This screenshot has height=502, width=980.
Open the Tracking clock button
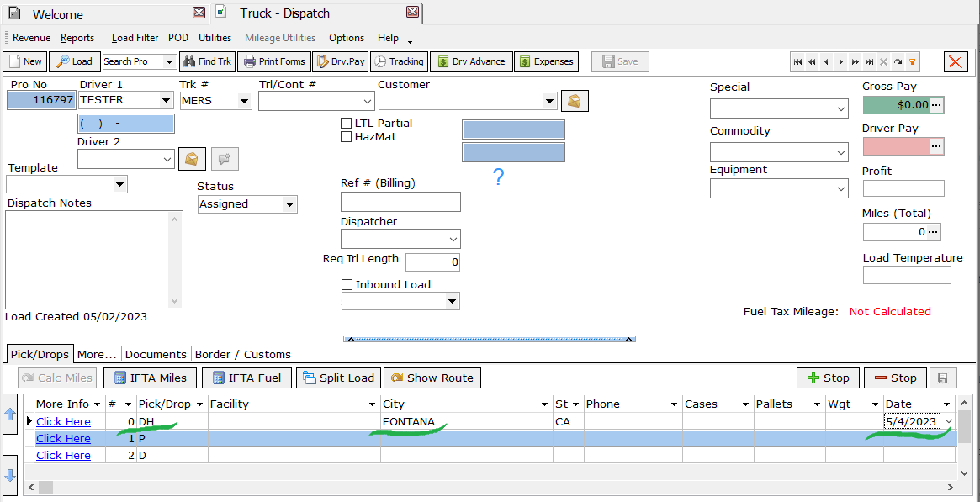point(399,61)
